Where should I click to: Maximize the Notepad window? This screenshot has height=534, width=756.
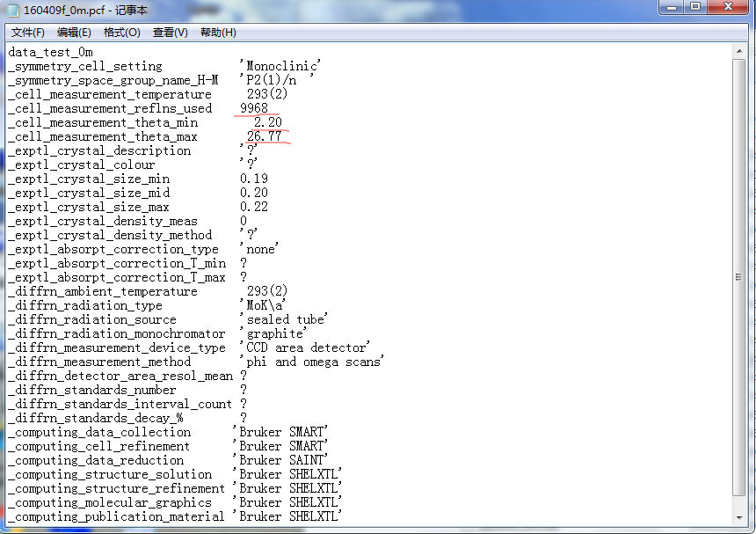[695, 7]
